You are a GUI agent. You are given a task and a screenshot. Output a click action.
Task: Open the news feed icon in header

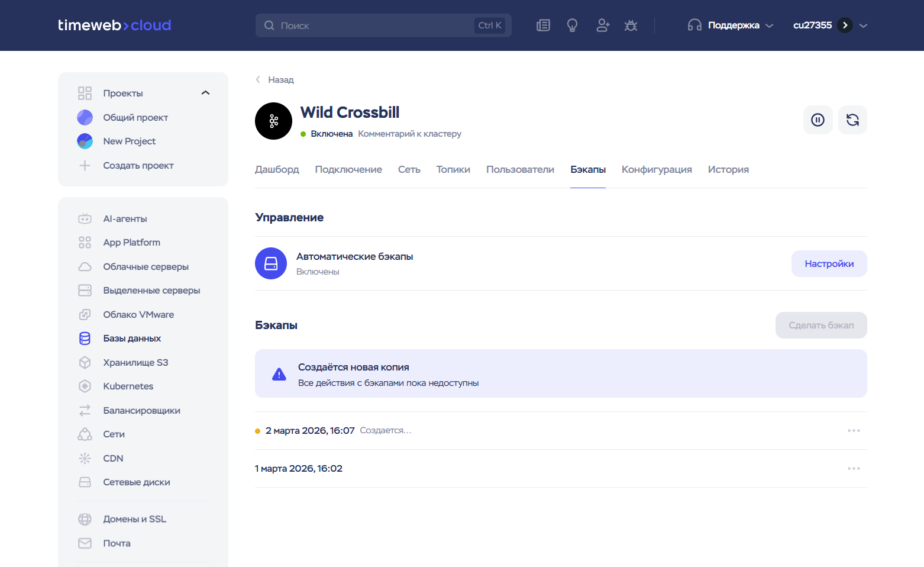click(x=543, y=25)
